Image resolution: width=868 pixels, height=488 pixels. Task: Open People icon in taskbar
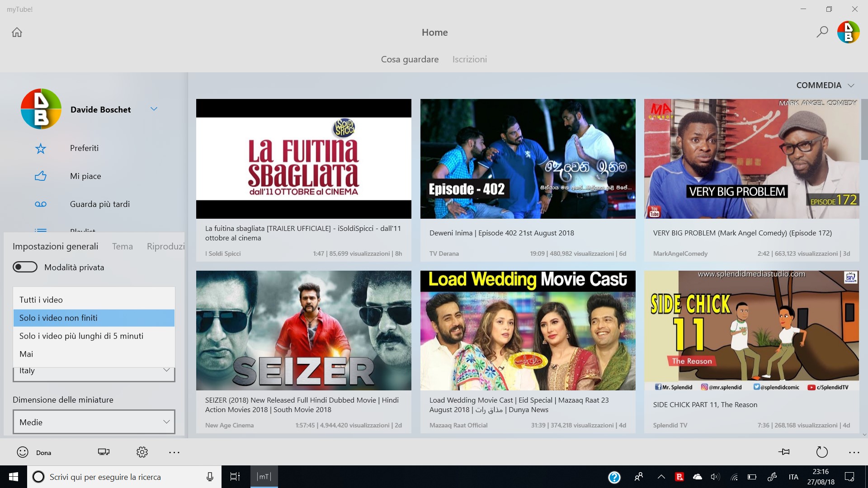point(639,477)
